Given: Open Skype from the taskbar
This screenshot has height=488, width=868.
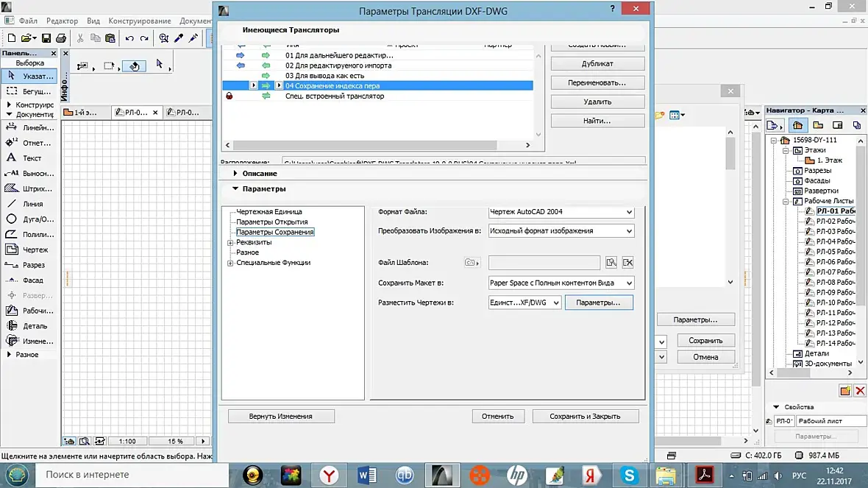Looking at the screenshot, I should click(x=630, y=475).
